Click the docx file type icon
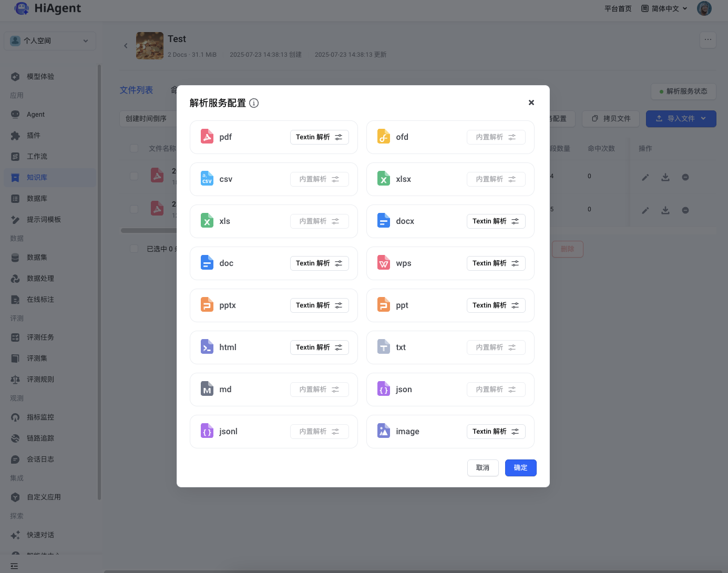The image size is (728, 573). coord(384,221)
